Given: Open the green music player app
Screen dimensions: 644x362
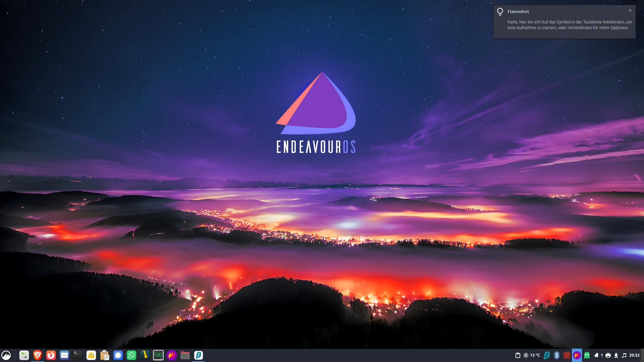Looking at the screenshot, I should coord(158,355).
